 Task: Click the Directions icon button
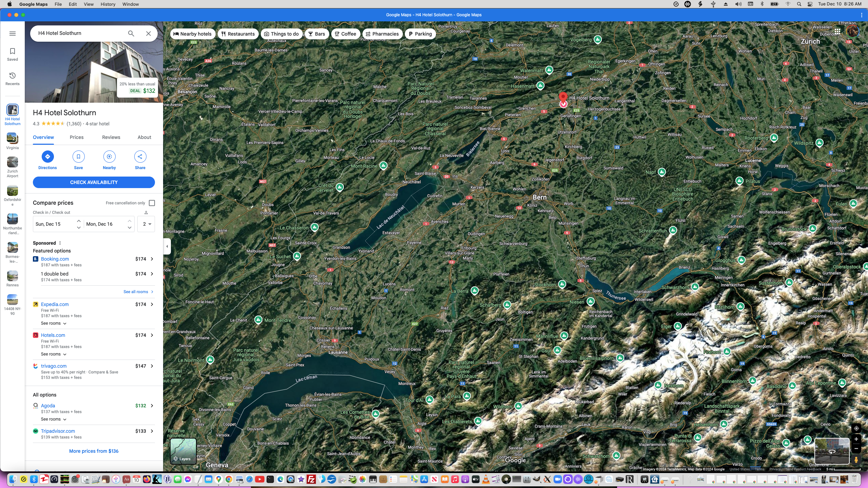tap(47, 157)
